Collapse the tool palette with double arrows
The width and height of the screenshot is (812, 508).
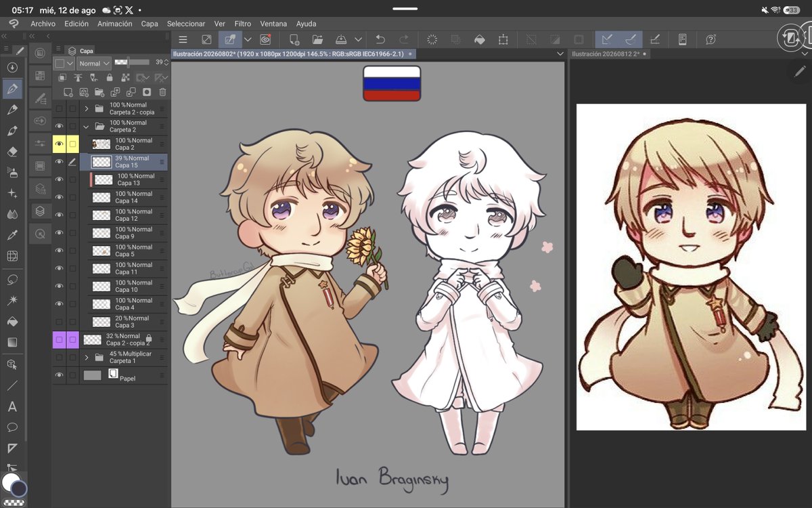5,36
